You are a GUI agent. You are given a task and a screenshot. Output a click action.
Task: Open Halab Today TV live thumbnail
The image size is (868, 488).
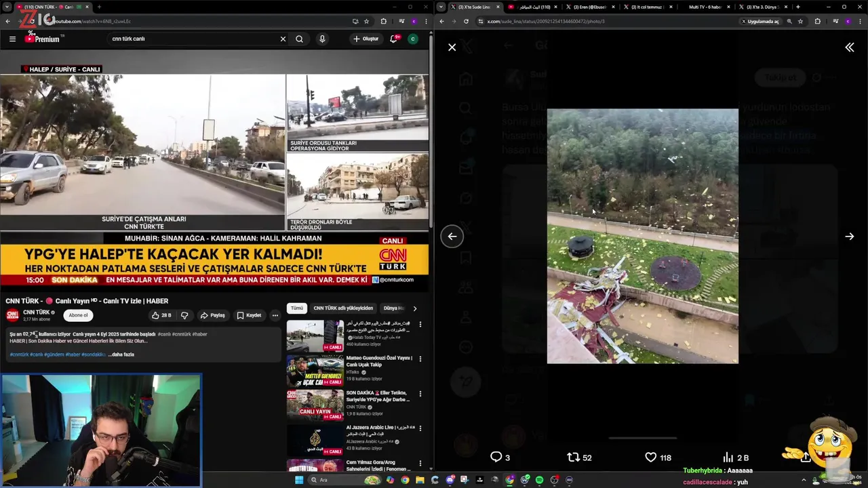tap(315, 335)
